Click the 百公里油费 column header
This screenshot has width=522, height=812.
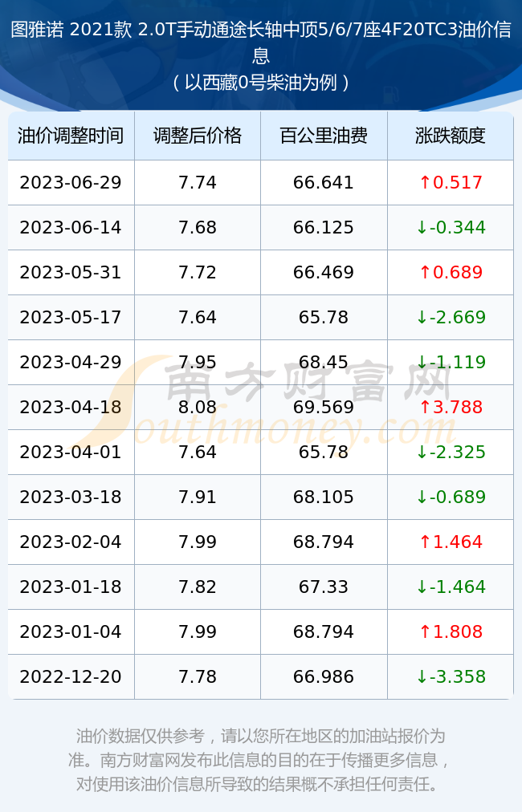(324, 136)
